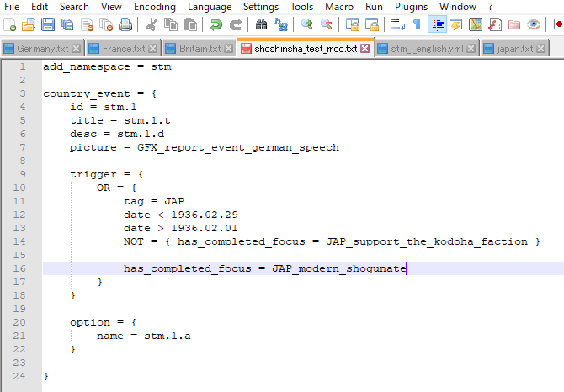This screenshot has height=392, width=564.
Task: Open the Language menu
Action: [x=210, y=7]
